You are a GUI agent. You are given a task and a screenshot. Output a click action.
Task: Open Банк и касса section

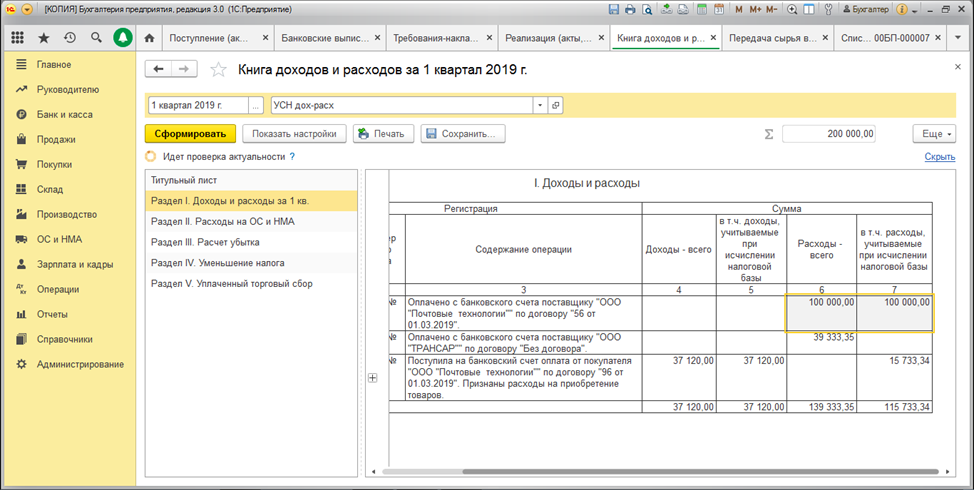65,114
